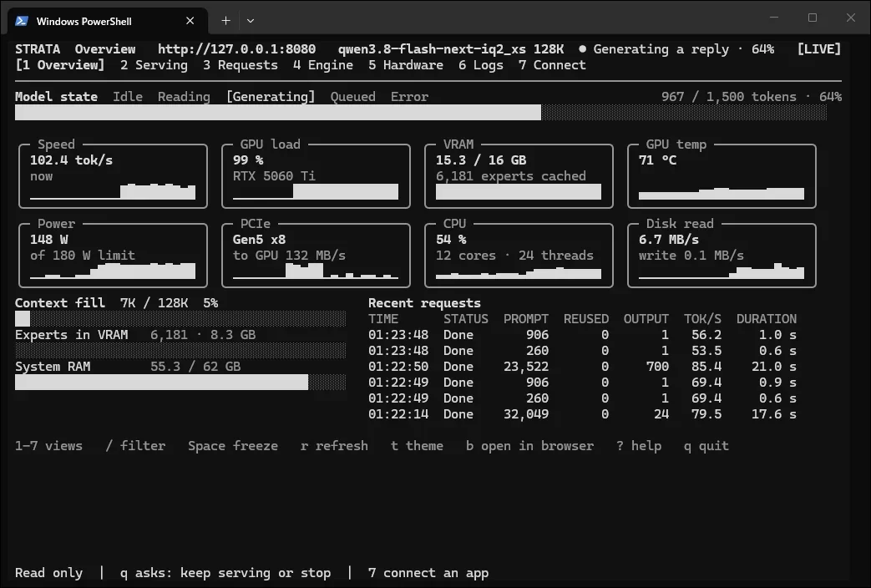Click the 23,522 prompt value in requests

[x=526, y=367]
